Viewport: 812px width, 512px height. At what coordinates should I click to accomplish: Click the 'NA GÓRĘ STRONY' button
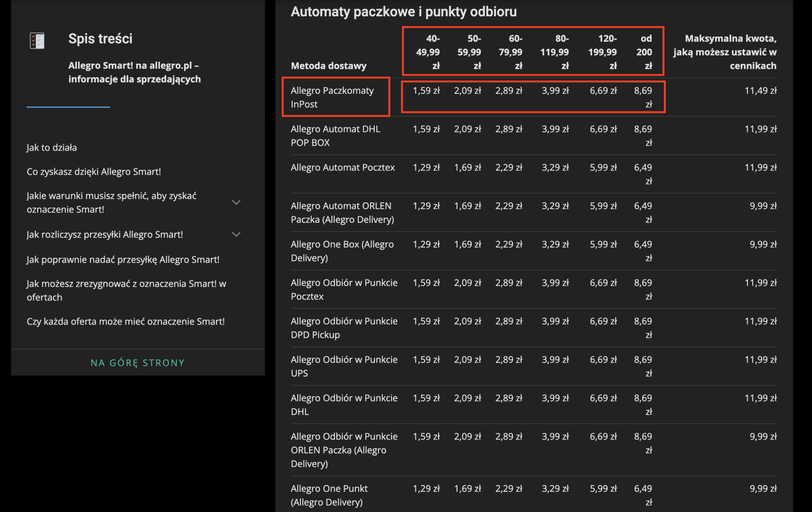[x=138, y=363]
